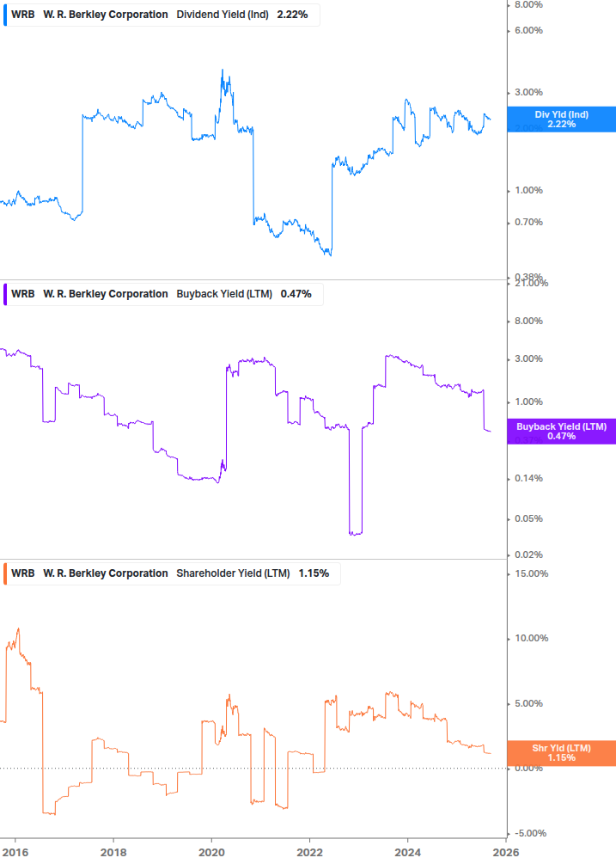Click the 0.70% tick on dividend yield axis
Viewport: 616px width, 864px height.
tap(528, 223)
